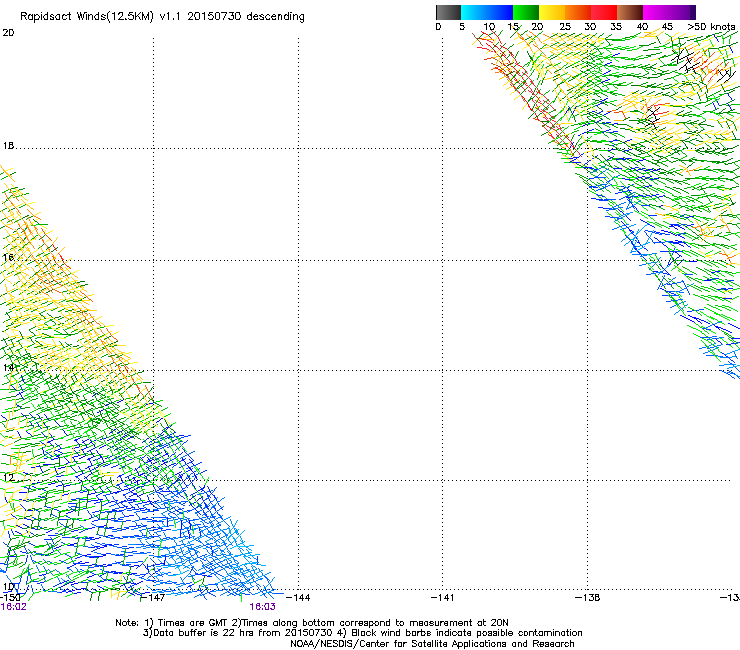Click the latitude '12' axis label
This screenshot has width=740, height=650.
click(x=8, y=478)
